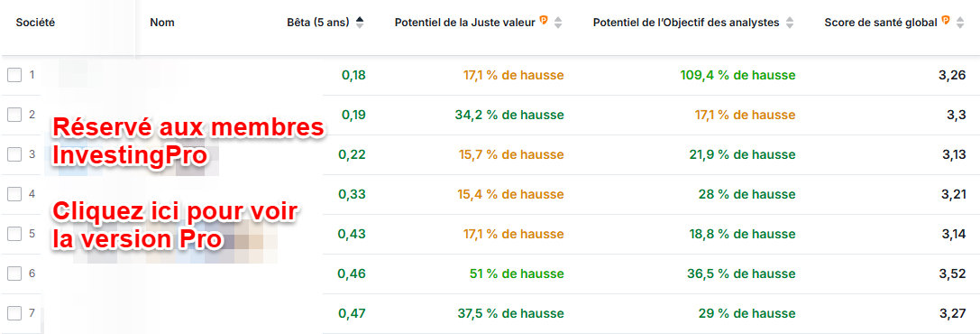Screen dimensions: 980x334
Task: Click the Bêta (5 ans) header label
Action: pyautogui.click(x=319, y=23)
